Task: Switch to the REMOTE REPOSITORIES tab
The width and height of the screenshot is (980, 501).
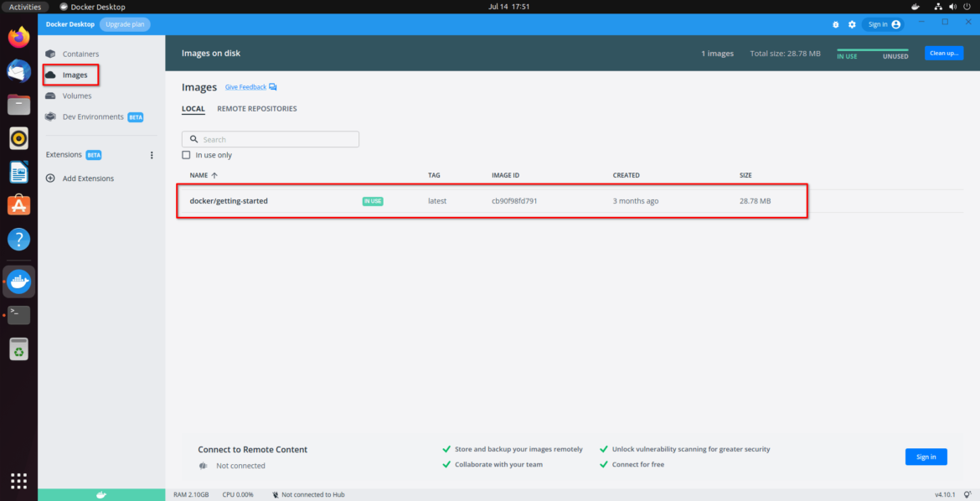Action: (x=256, y=108)
